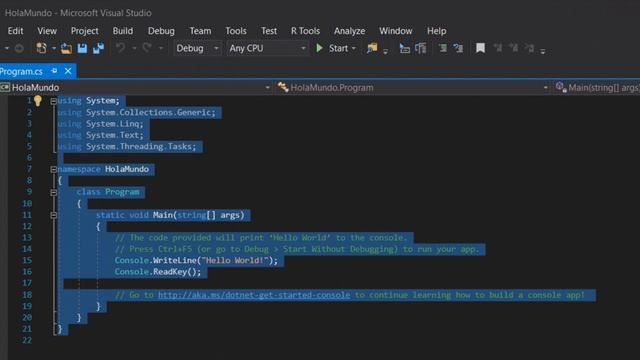Viewport: 640px width, 360px height.
Task: Click 'static void Main' on line 11
Action: click(x=134, y=215)
